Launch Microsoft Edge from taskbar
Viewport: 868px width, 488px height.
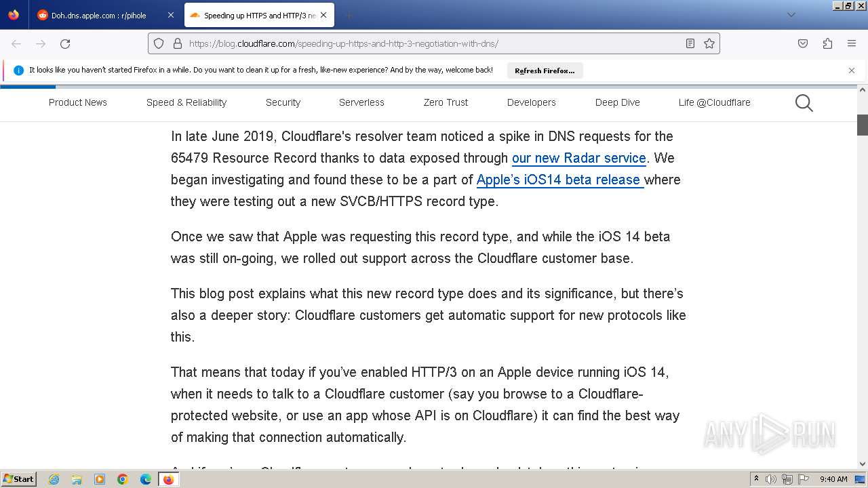(x=146, y=479)
